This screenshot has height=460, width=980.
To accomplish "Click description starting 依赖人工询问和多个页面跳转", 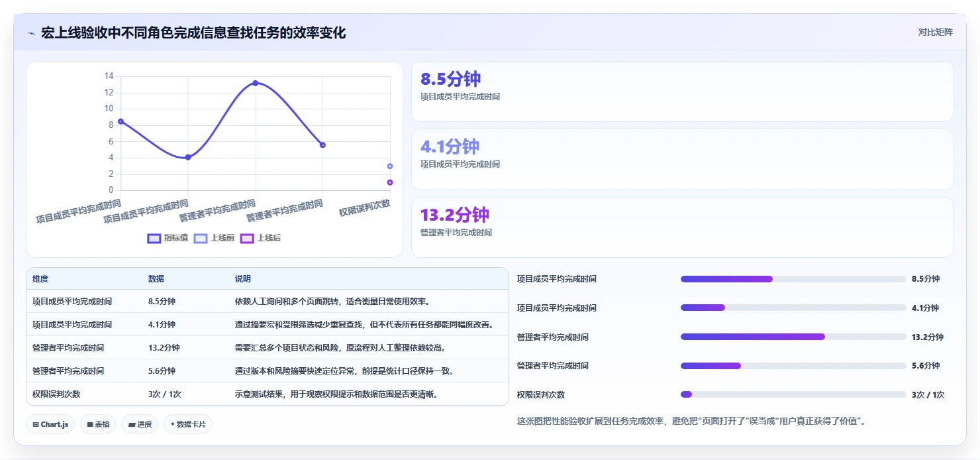I will coord(333,302).
